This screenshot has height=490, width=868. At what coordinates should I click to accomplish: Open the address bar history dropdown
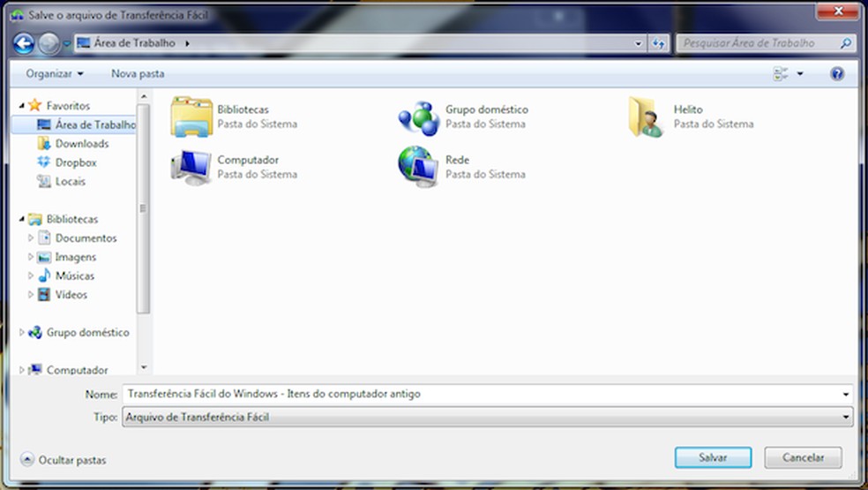coord(639,43)
